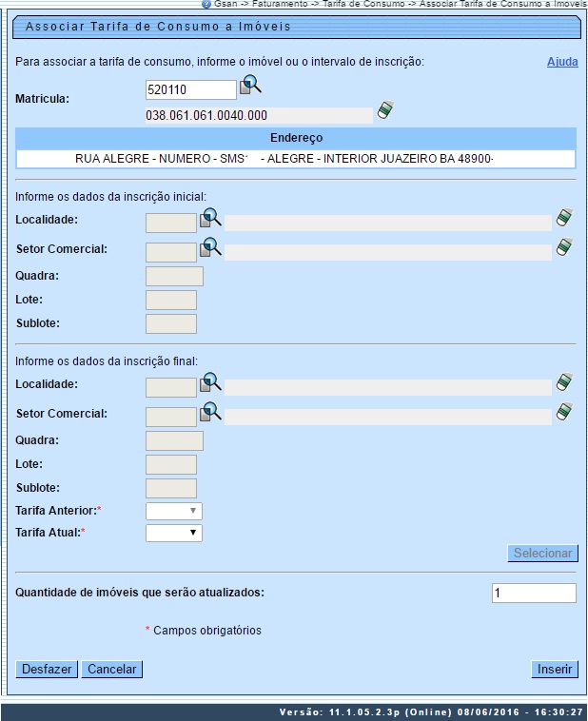The height and width of the screenshot is (721, 588).
Task: Erase the initial Localidade field
Action: (564, 219)
